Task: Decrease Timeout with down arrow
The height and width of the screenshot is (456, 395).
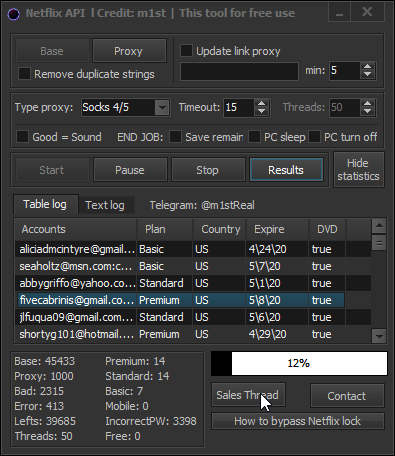Action: pyautogui.click(x=262, y=111)
